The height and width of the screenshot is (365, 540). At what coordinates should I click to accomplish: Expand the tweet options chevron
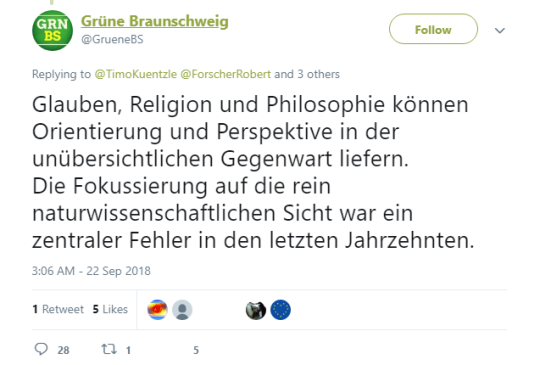(500, 30)
